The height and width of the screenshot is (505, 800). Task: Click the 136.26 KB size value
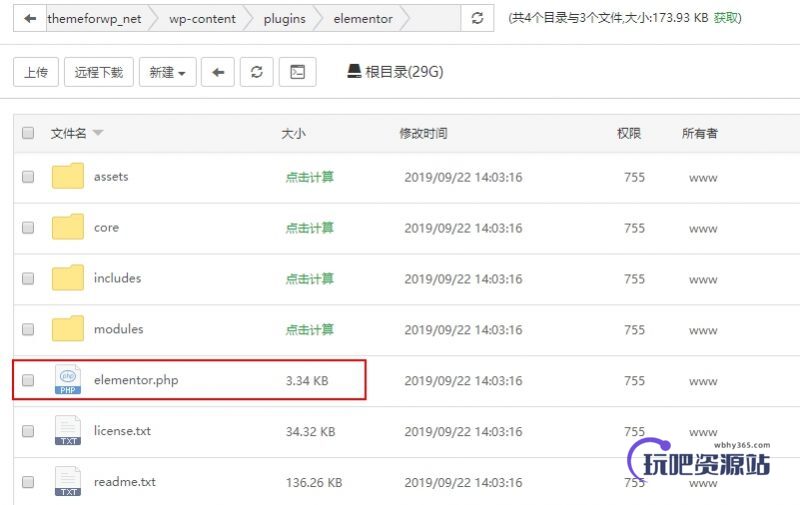(x=314, y=482)
